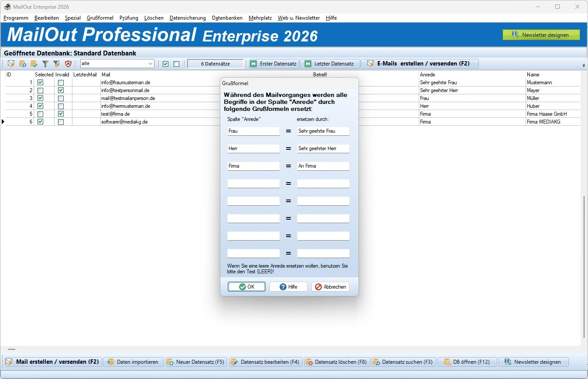The height and width of the screenshot is (379, 588).
Task: Open the Prüfung menu
Action: tap(129, 18)
